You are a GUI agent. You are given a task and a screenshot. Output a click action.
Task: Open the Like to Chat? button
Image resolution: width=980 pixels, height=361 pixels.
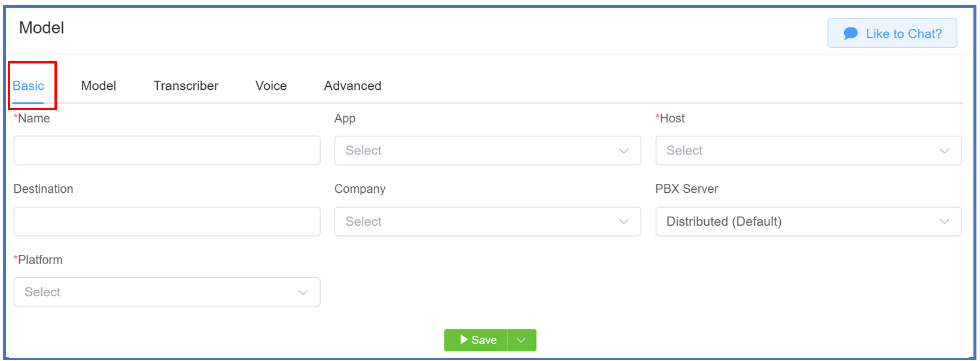click(x=892, y=34)
